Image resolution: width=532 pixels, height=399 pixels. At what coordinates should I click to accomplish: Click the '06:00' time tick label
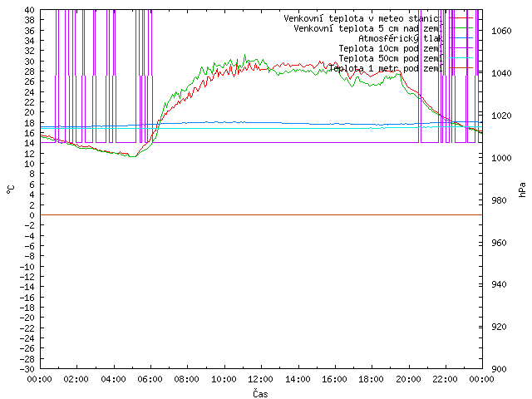click(150, 379)
